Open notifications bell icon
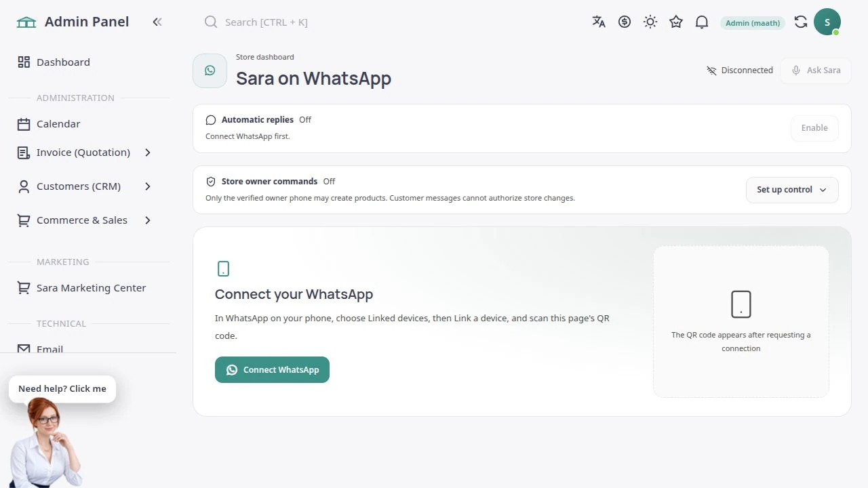The width and height of the screenshot is (868, 488). (702, 22)
